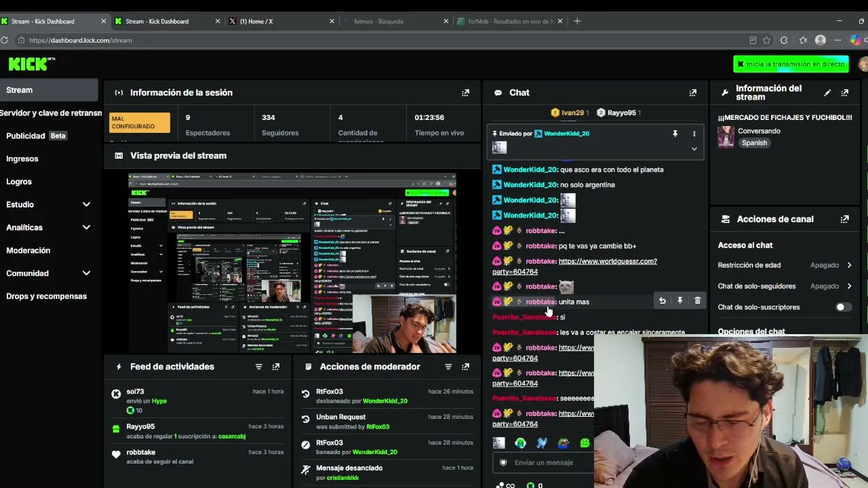Click cristiankikk in Mensaje desanclado entry
868x488 pixels.
(342, 478)
